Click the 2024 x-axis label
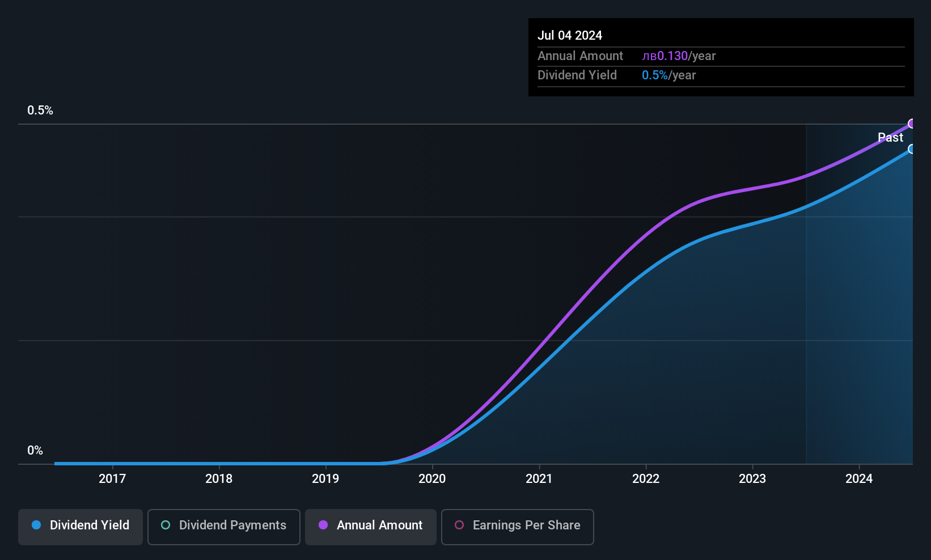 click(x=859, y=478)
